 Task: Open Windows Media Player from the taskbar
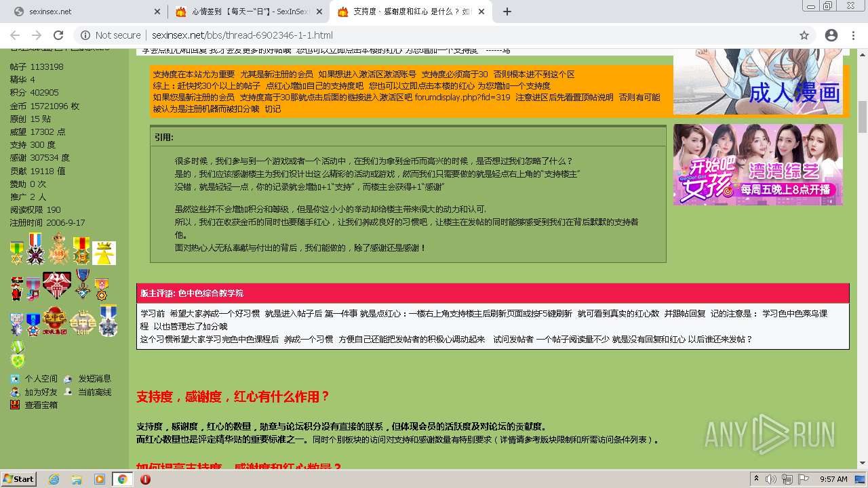point(100,479)
